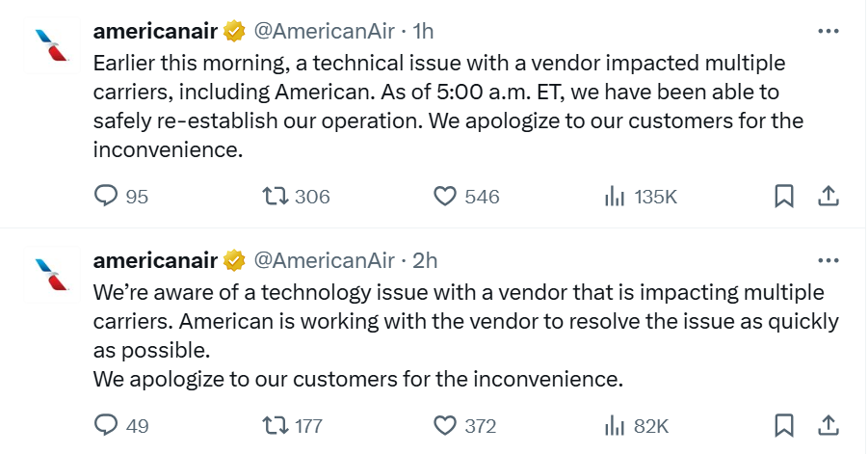Open americanair profile name on first tweet
Screen dimensions: 868x454
(x=156, y=31)
